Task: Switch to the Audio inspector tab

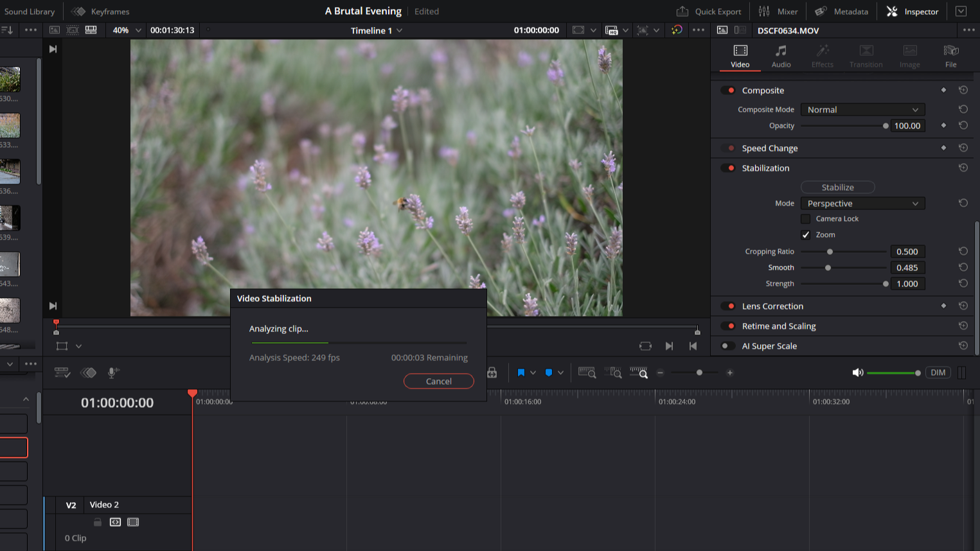Action: [781, 57]
